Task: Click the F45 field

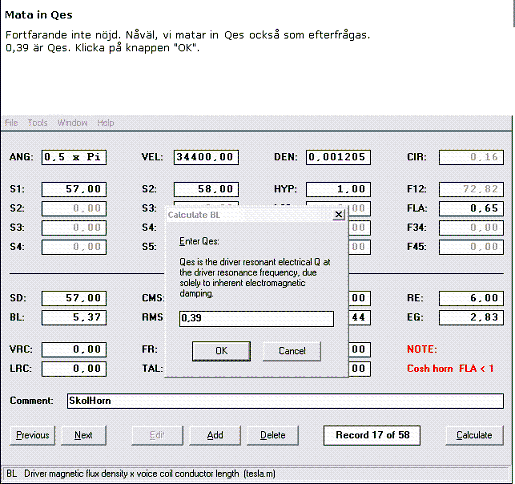Action: [471, 247]
